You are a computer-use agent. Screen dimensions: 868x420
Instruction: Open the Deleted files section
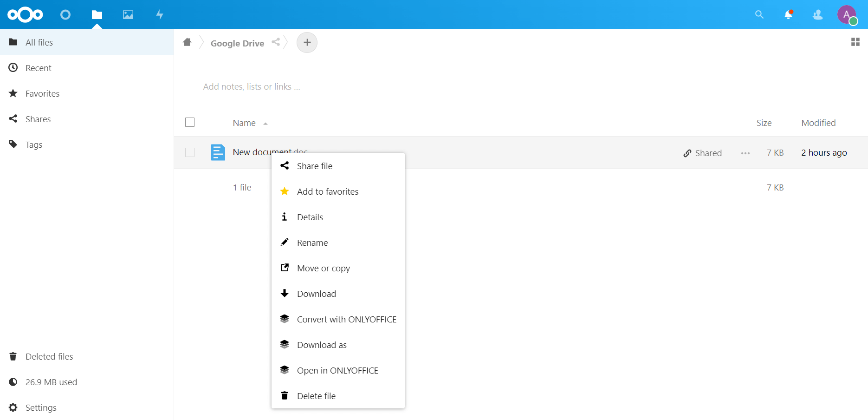pyautogui.click(x=49, y=356)
